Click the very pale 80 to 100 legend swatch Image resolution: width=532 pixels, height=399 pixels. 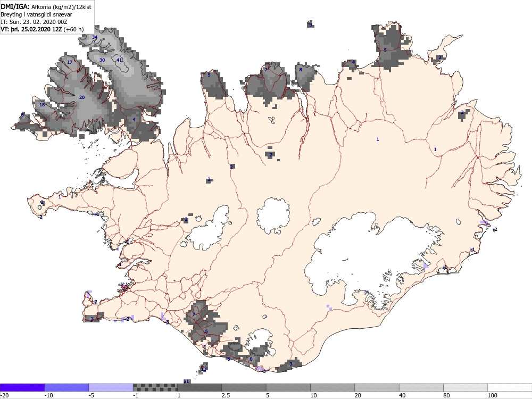[x=465, y=387]
